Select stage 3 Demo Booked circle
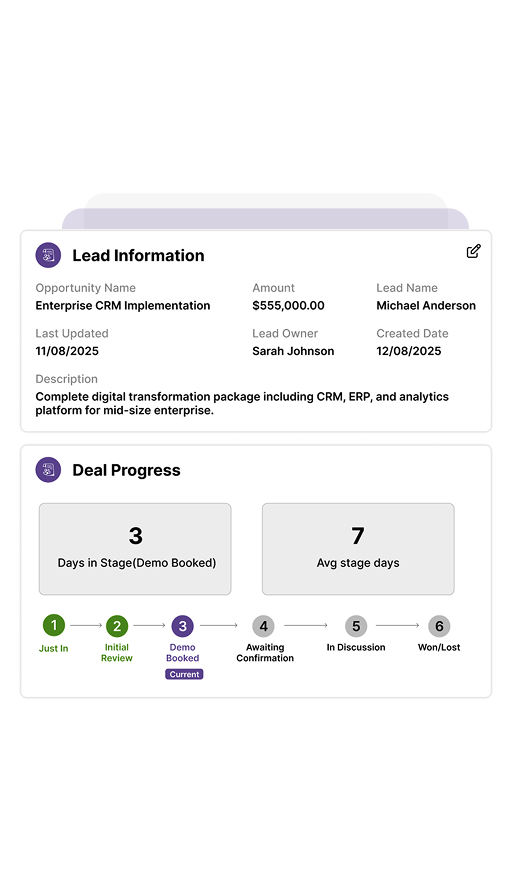Viewport: 511px width, 893px height. pyautogui.click(x=183, y=626)
